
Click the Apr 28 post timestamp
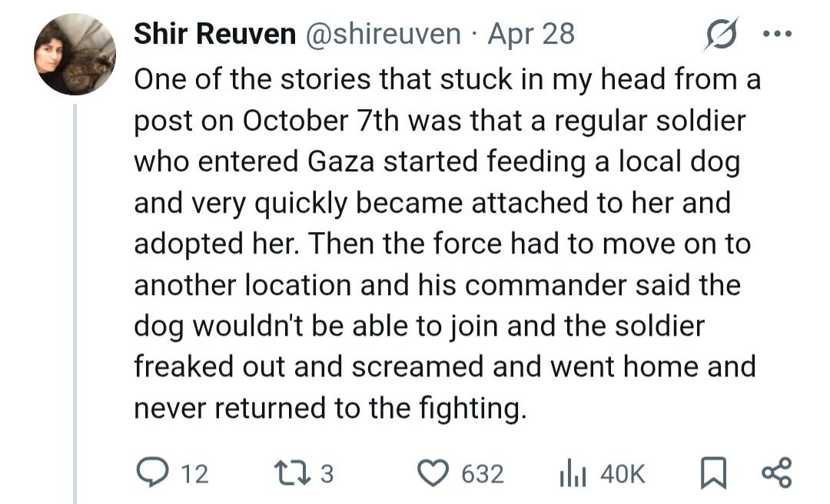[531, 35]
